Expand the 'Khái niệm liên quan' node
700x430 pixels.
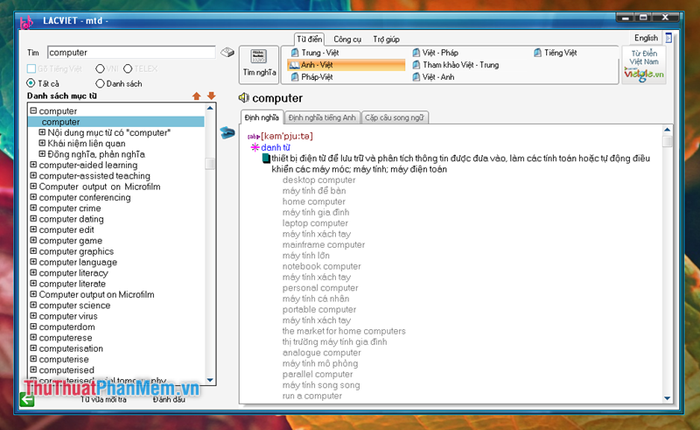tap(42, 143)
